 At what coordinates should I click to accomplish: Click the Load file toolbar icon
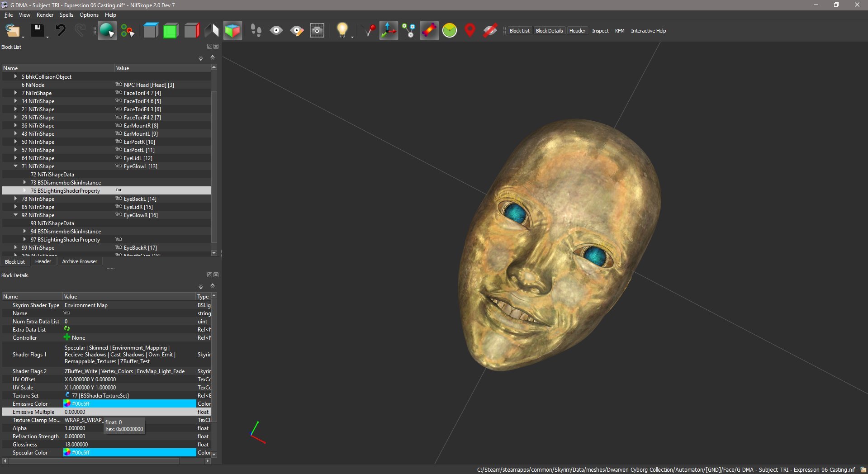(12, 31)
